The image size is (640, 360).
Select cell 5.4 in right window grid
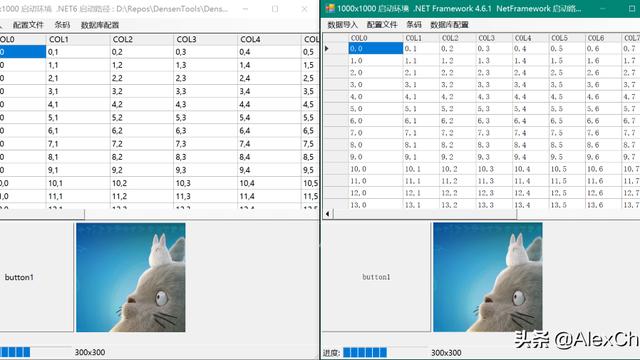531,109
